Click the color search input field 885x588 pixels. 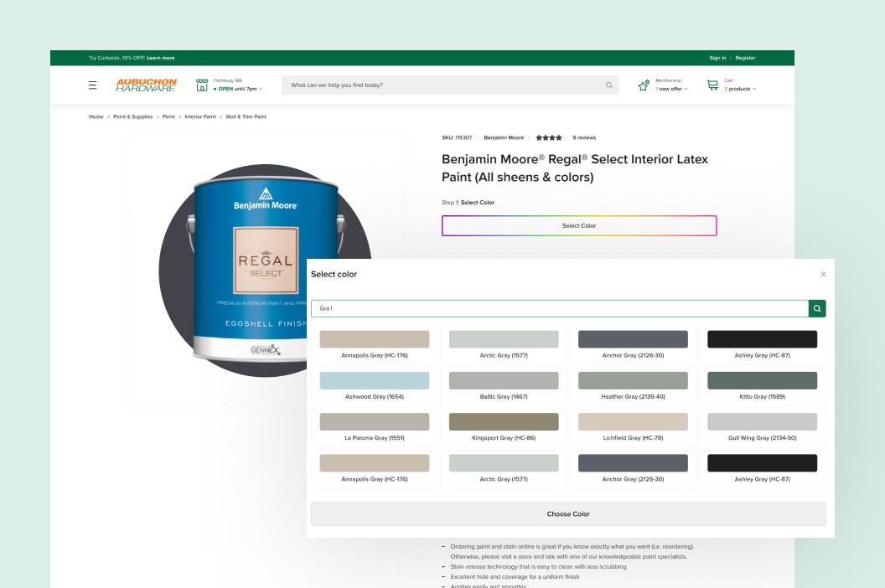(559, 309)
